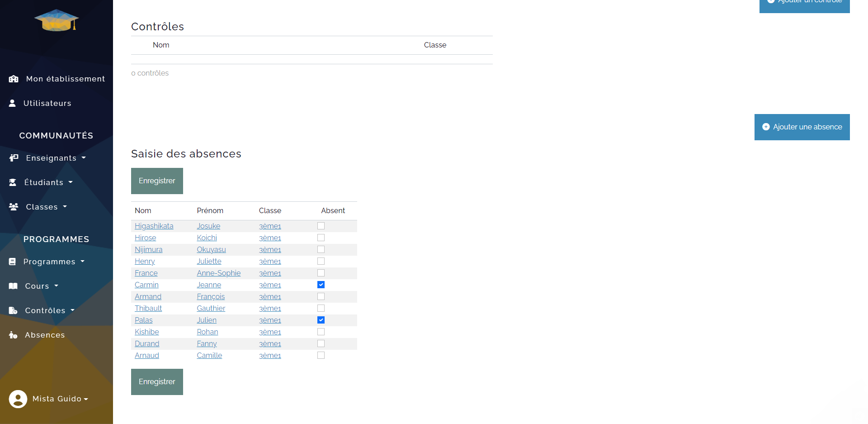Click the Utilisateurs person icon
This screenshot has width=868, height=424.
tap(12, 103)
